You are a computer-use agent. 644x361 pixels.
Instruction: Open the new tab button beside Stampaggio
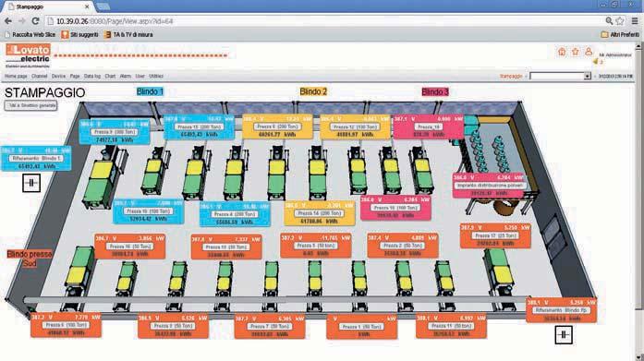(x=103, y=6)
